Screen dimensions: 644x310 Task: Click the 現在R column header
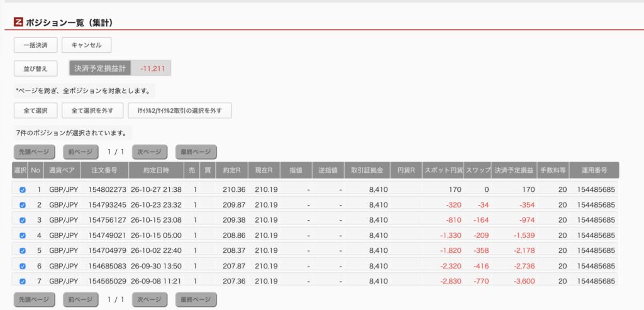pos(264,170)
